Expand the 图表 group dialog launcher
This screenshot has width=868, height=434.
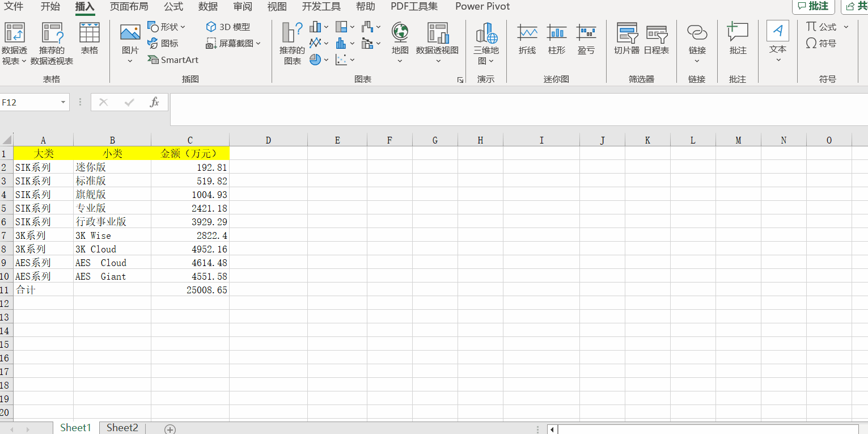[460, 80]
